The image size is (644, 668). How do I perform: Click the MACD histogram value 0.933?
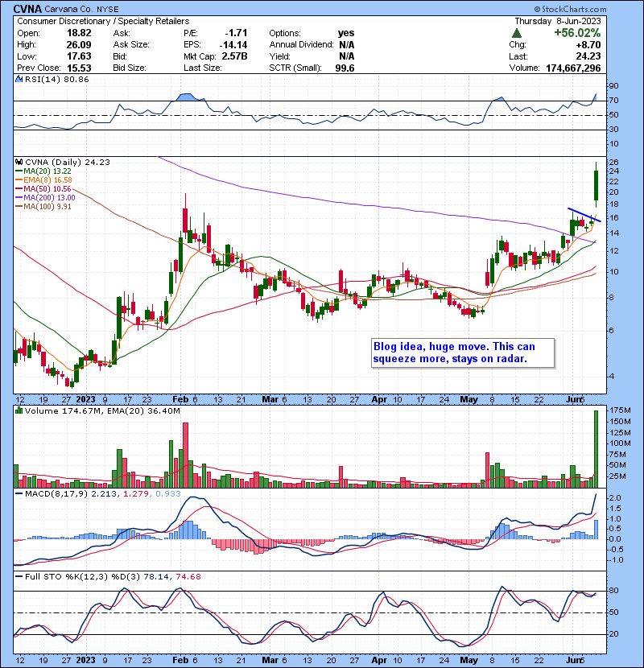[168, 494]
